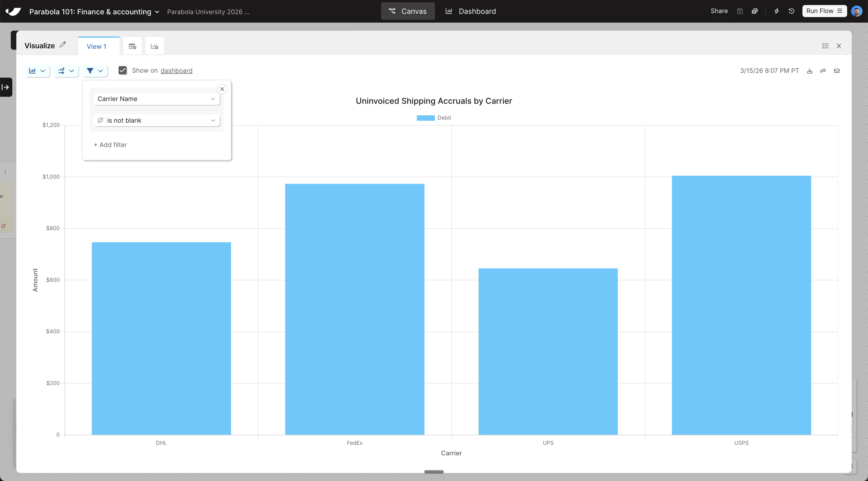Viewport: 868px width, 481px height.
Task: Open the version history clock icon
Action: point(791,11)
